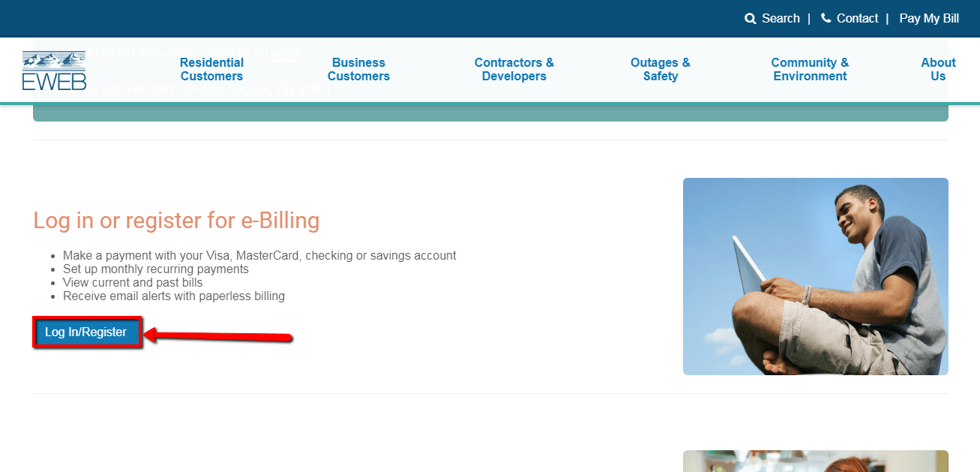Open the Outages & Safety menu
The width and height of the screenshot is (980, 472).
661,70
